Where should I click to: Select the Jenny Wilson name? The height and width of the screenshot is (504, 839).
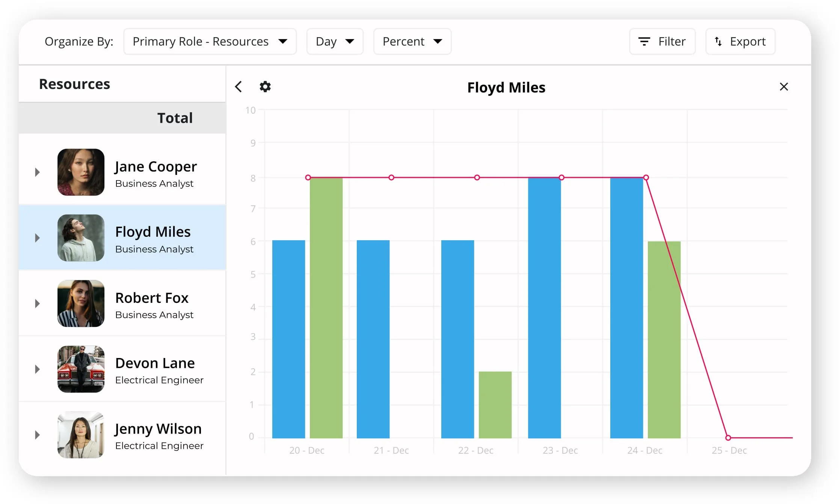pyautogui.click(x=158, y=429)
